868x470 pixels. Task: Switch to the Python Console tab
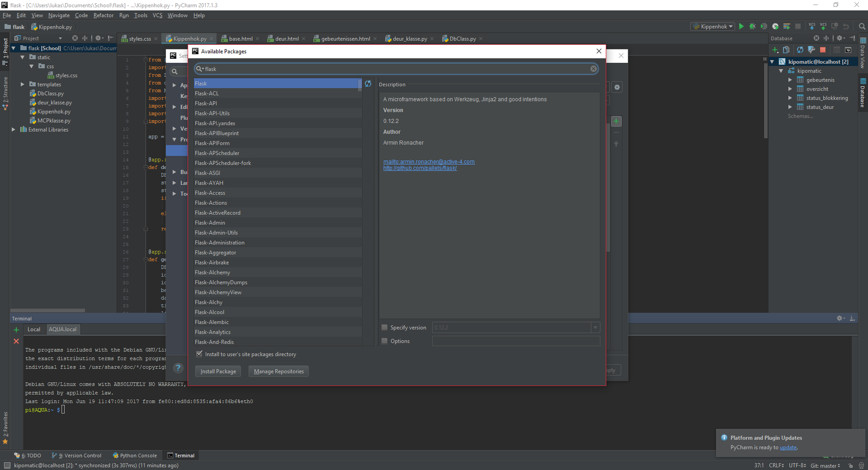click(x=135, y=455)
